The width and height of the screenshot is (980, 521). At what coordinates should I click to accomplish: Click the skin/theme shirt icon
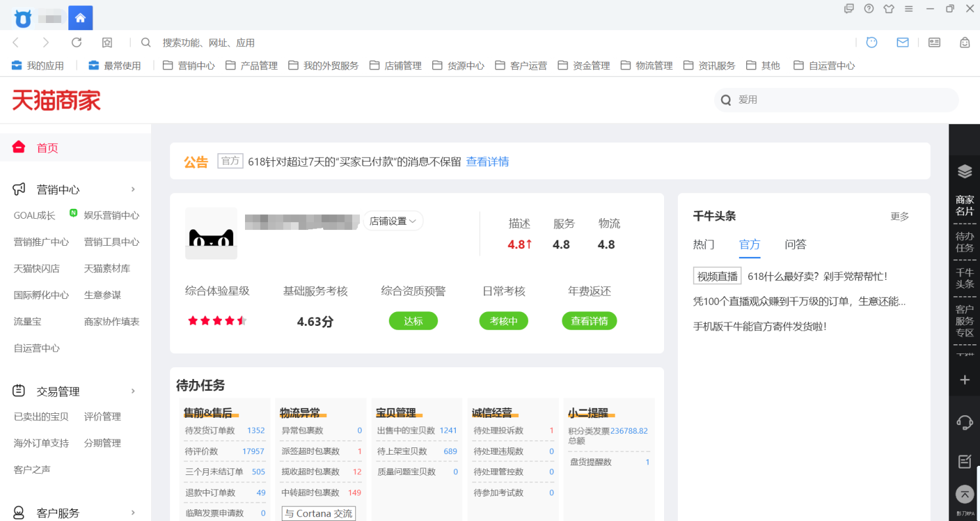(x=889, y=9)
